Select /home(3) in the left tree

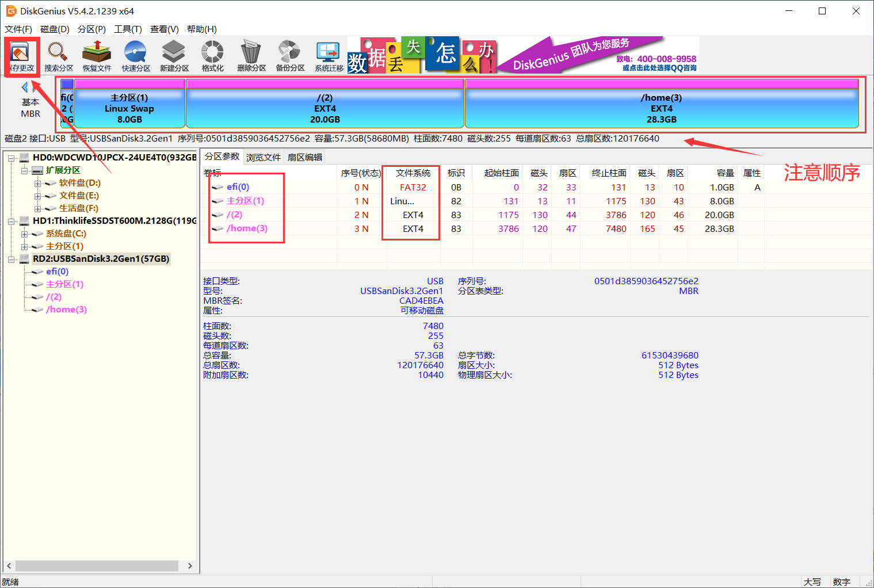tap(66, 310)
